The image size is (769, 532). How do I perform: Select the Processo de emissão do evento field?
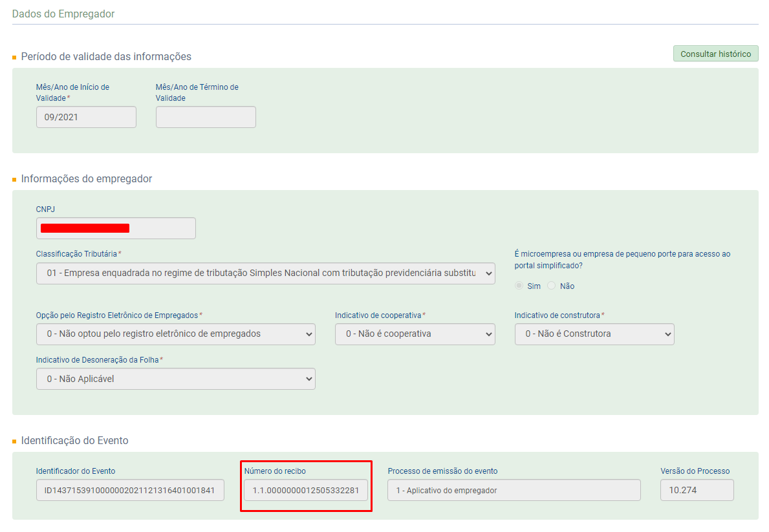pos(514,490)
